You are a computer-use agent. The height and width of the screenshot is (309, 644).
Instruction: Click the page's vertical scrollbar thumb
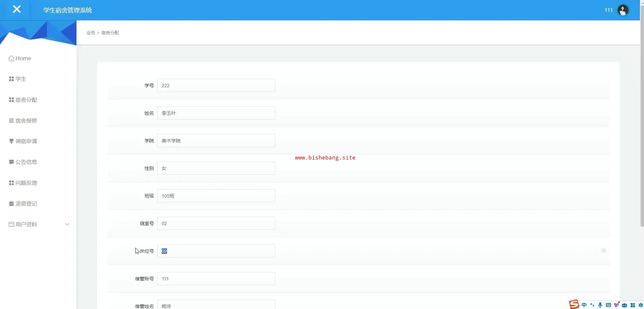pos(642,116)
